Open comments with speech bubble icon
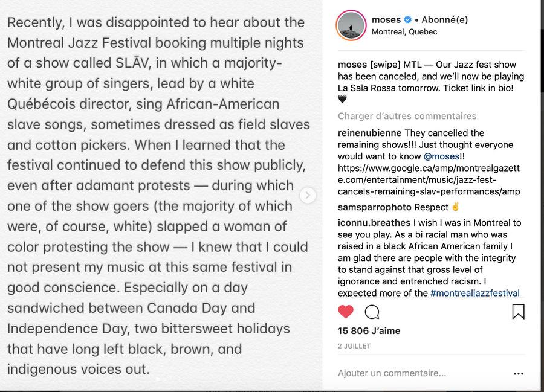Screen dimensions: 544x392 tap(372, 312)
